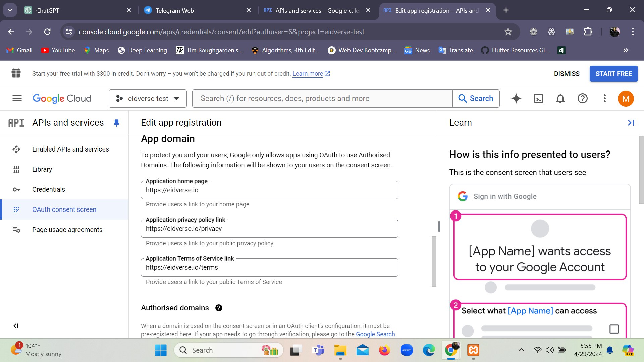Launch Zoom from the taskbar

coord(407,350)
